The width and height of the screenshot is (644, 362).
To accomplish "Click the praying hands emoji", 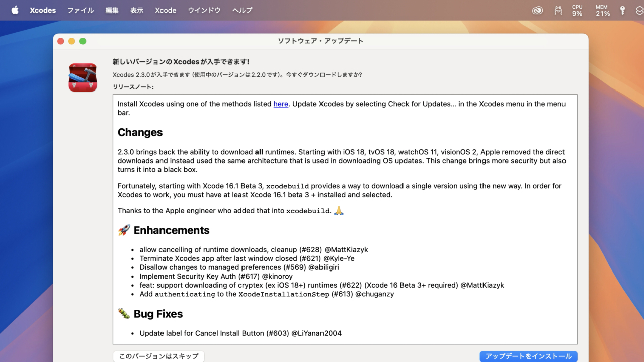I will point(339,210).
